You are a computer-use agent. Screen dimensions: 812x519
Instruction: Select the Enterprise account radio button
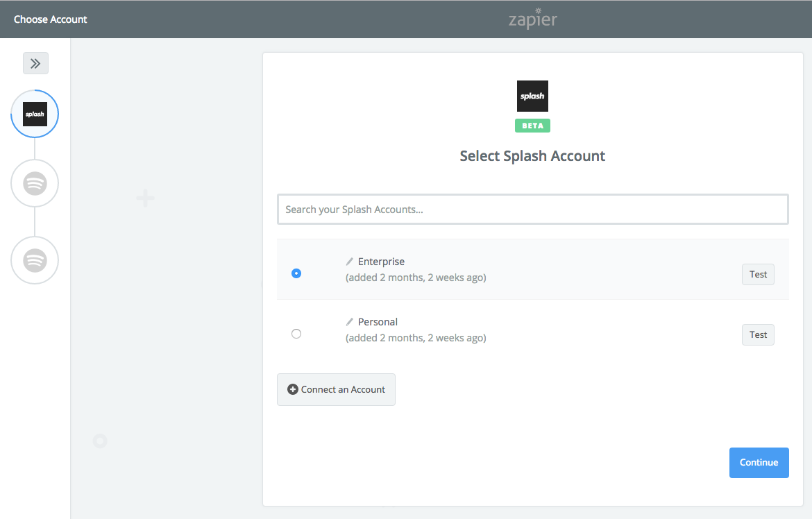pos(296,273)
